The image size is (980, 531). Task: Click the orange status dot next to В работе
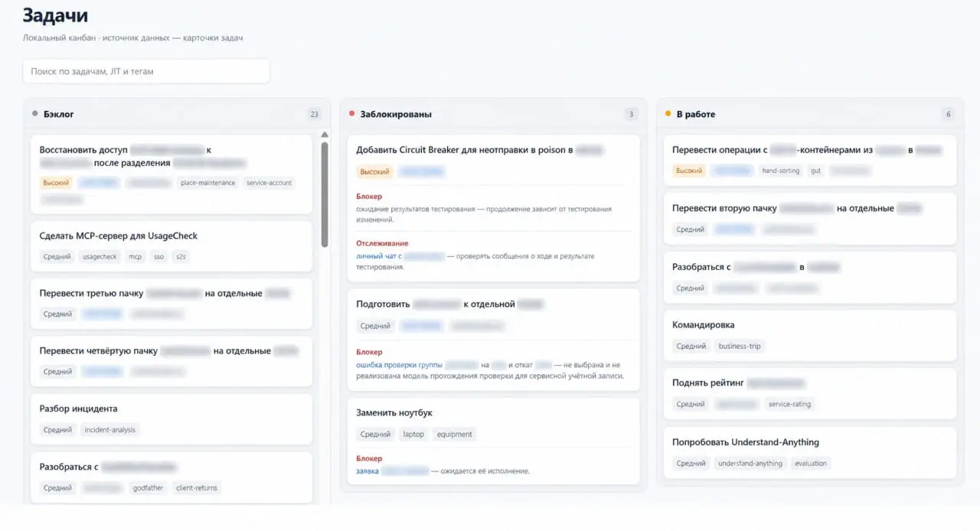click(x=668, y=114)
